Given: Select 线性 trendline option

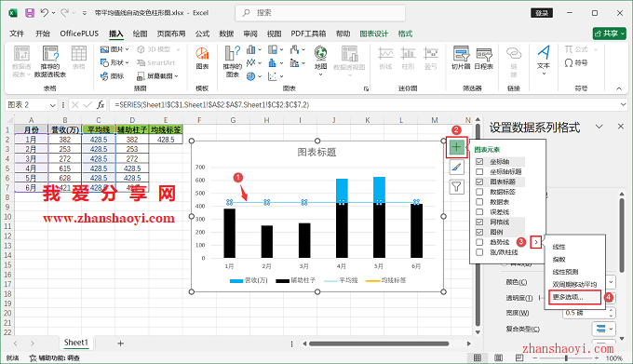Looking at the screenshot, I should (559, 247).
